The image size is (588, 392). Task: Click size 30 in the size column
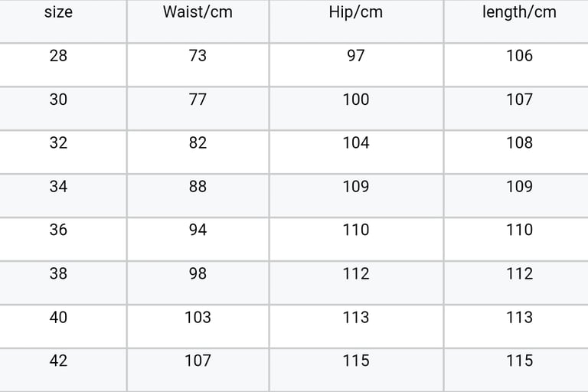pyautogui.click(x=58, y=100)
